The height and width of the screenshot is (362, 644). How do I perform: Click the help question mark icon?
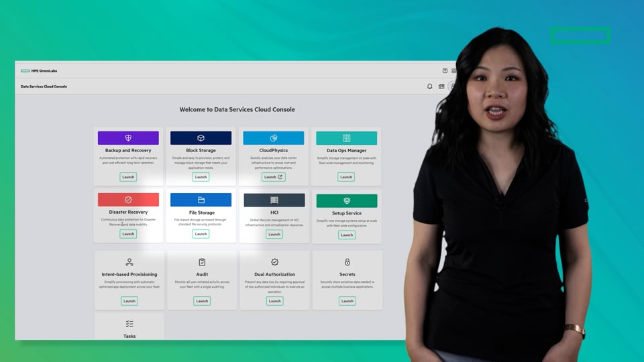tap(445, 70)
